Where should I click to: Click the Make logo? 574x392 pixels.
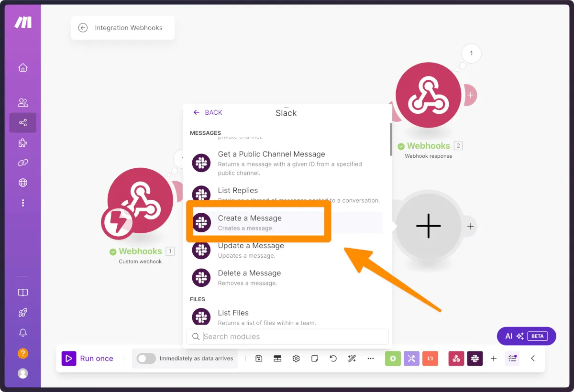(x=22, y=22)
